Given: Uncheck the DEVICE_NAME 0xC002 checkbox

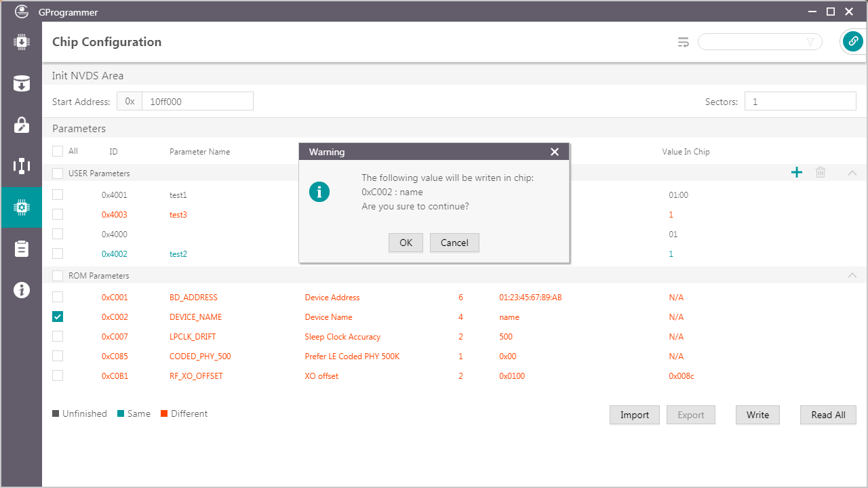Looking at the screenshot, I should 58,317.
